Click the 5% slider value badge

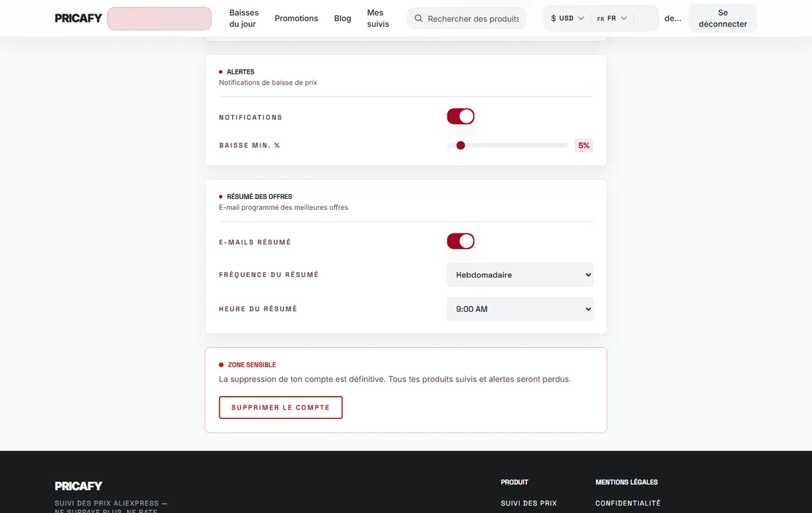pos(584,145)
